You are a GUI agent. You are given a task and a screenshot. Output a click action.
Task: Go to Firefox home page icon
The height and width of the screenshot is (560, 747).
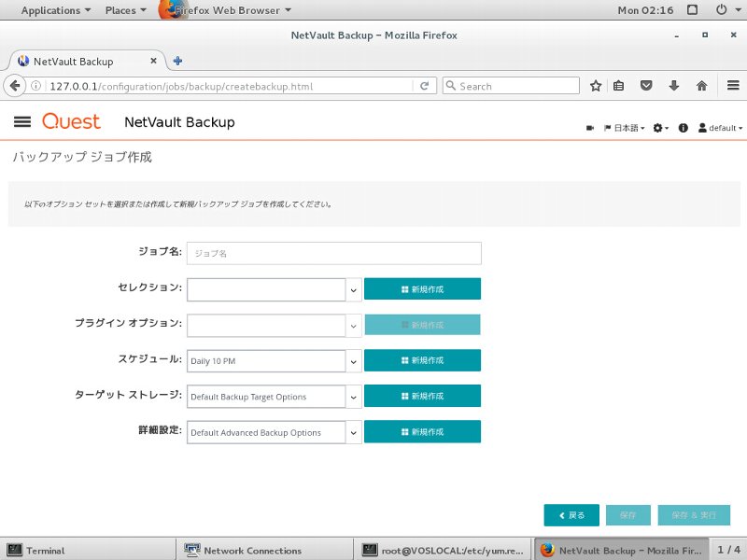701,86
